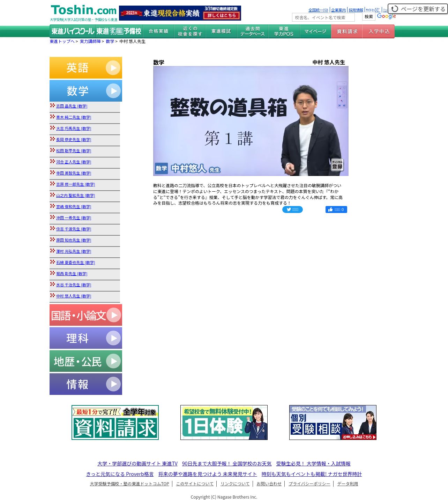Screen dimensions: 448x500
Task: Expand the 地歴・公民 subject category
Action: pos(86,361)
